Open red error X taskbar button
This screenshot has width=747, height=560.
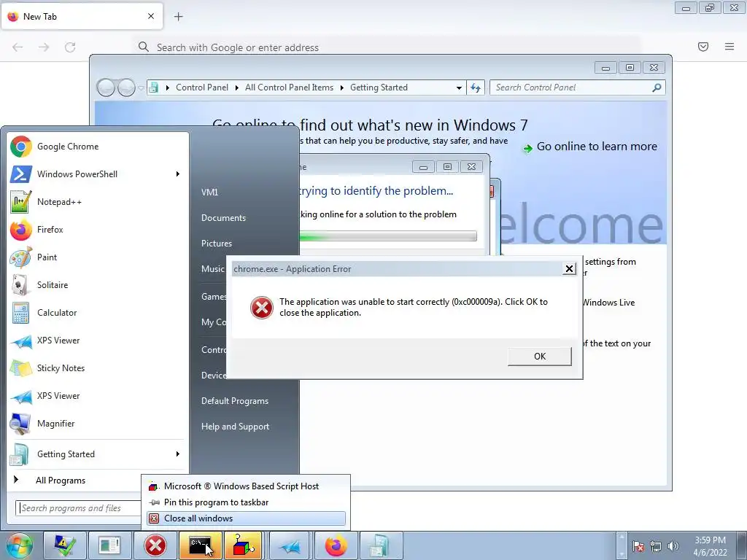pyautogui.click(x=155, y=545)
